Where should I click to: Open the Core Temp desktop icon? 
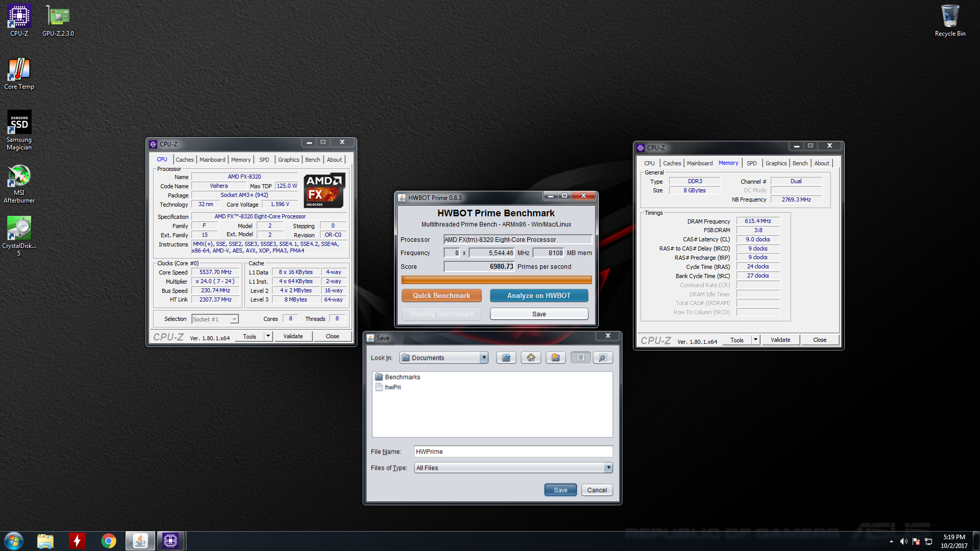point(19,74)
